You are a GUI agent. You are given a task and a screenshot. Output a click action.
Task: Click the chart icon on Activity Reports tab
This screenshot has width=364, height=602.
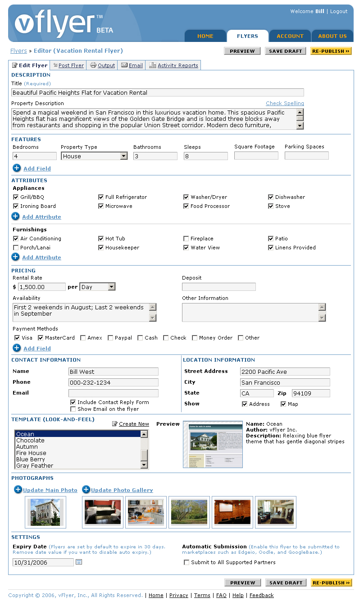click(x=153, y=65)
